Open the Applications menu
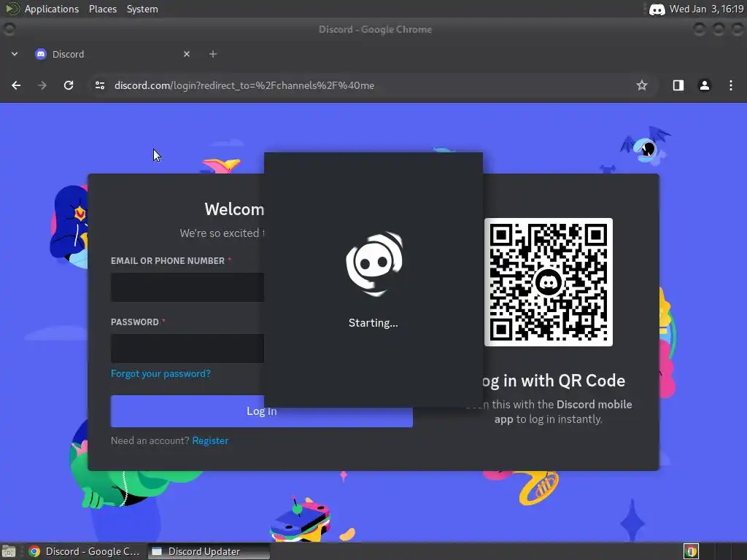Screen dimensions: 747x560 coord(52,9)
